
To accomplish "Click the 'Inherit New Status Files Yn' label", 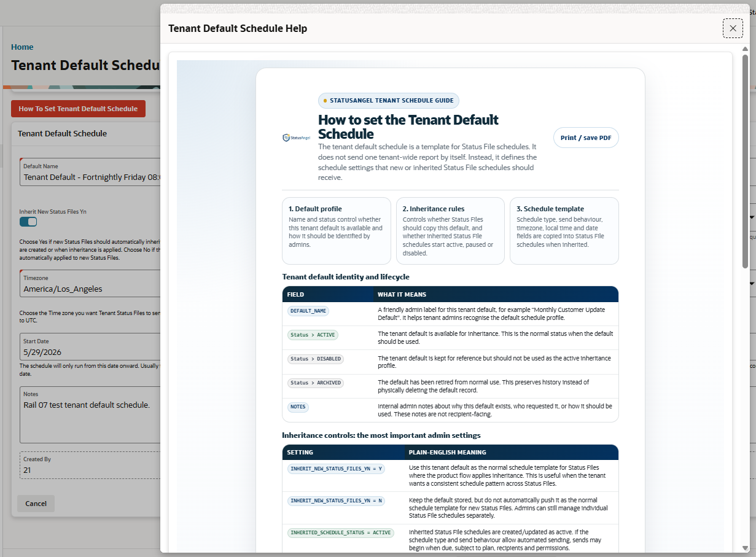I will coord(53,212).
